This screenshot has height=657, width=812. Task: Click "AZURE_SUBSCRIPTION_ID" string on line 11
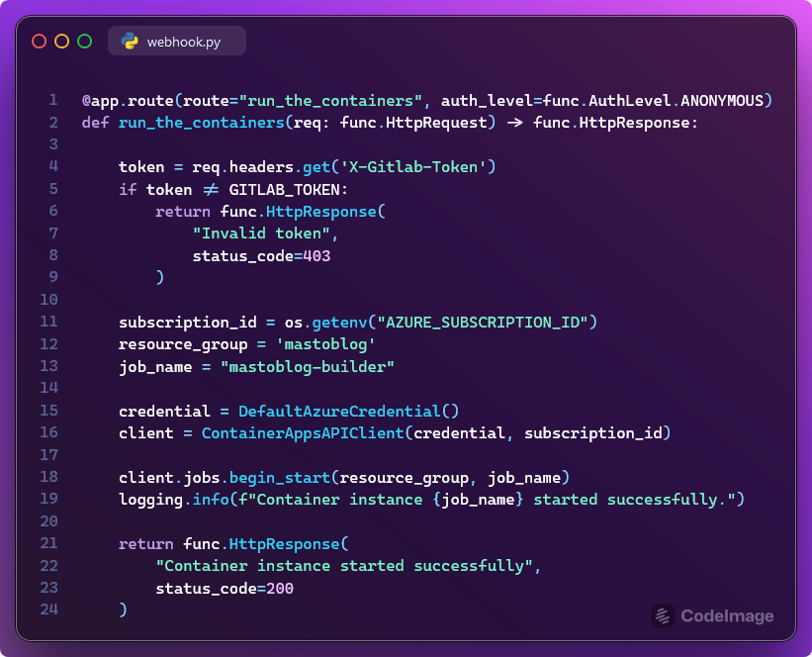482,323
